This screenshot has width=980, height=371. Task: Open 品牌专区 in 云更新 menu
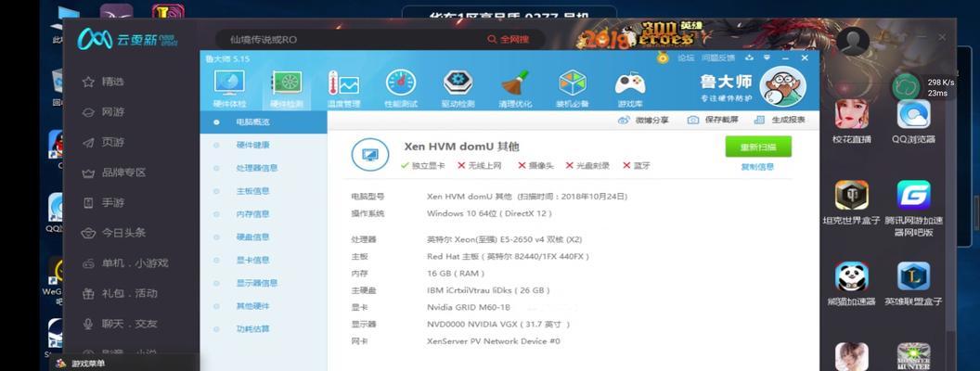[x=114, y=173]
